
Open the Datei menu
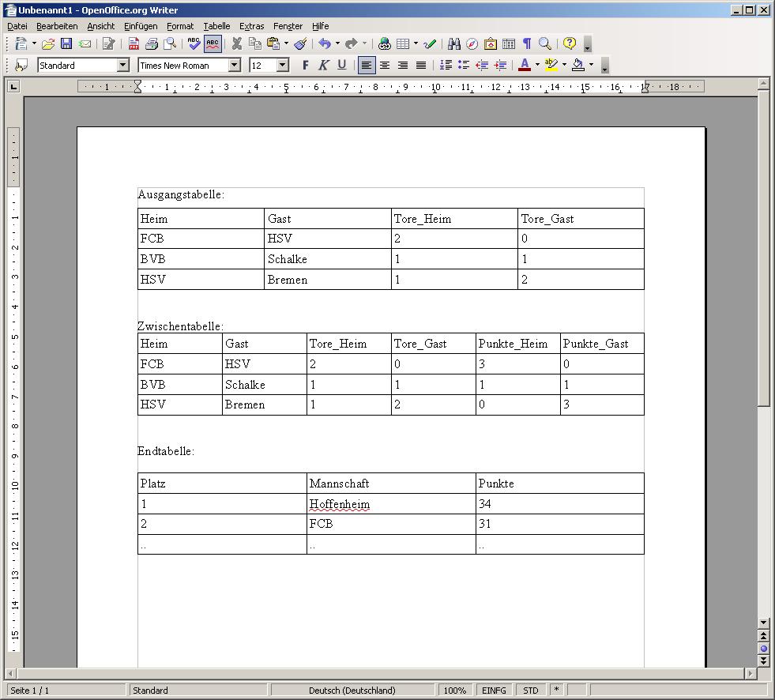pyautogui.click(x=17, y=26)
